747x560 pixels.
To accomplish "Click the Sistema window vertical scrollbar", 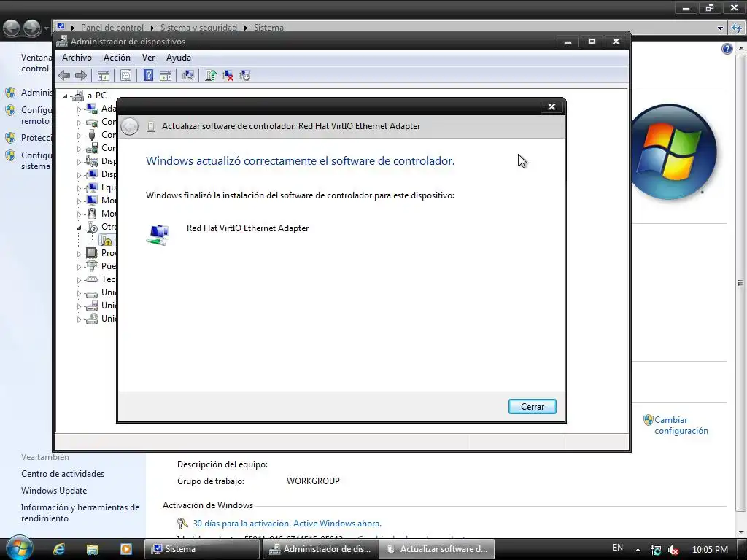I will point(741,283).
